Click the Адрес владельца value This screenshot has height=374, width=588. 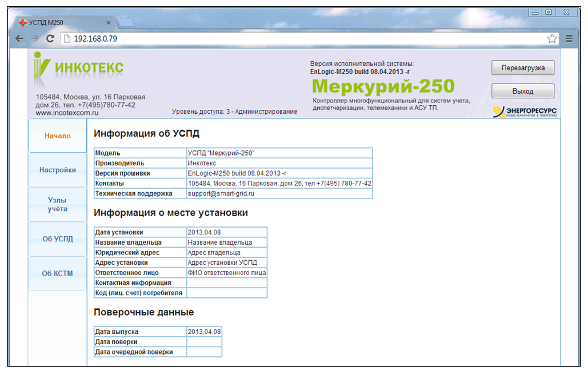pyautogui.click(x=227, y=252)
